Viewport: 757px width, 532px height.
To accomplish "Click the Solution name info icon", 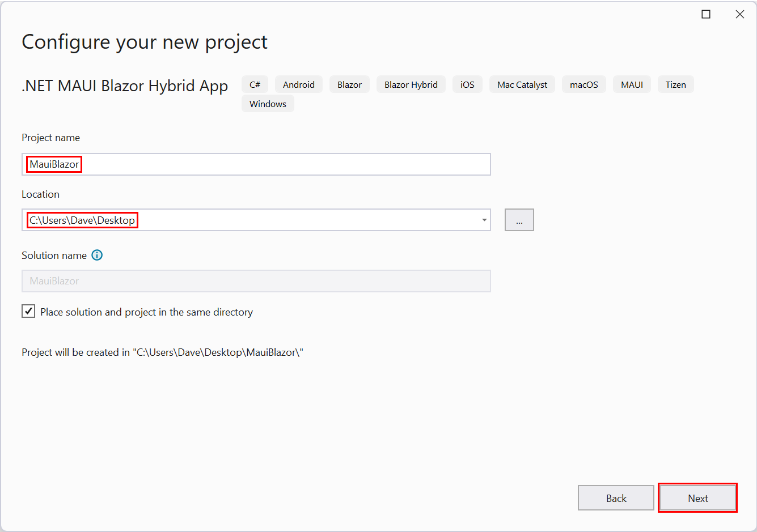I will tap(97, 255).
